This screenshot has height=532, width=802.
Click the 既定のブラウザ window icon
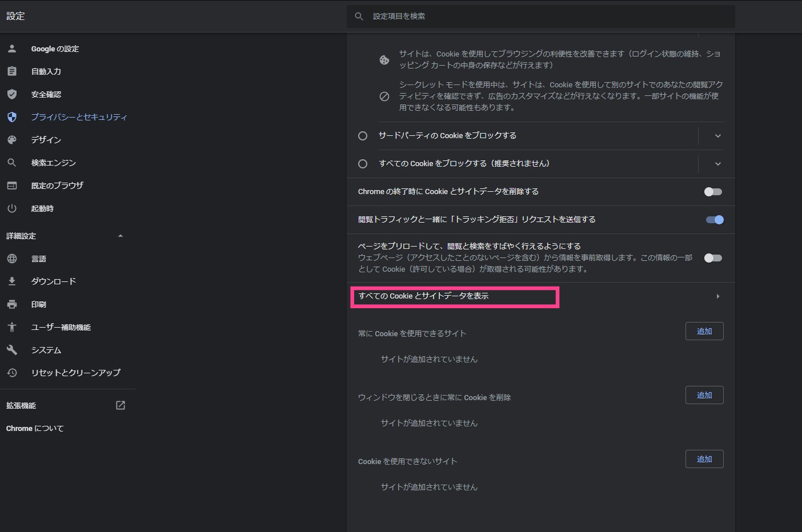pyautogui.click(x=12, y=186)
